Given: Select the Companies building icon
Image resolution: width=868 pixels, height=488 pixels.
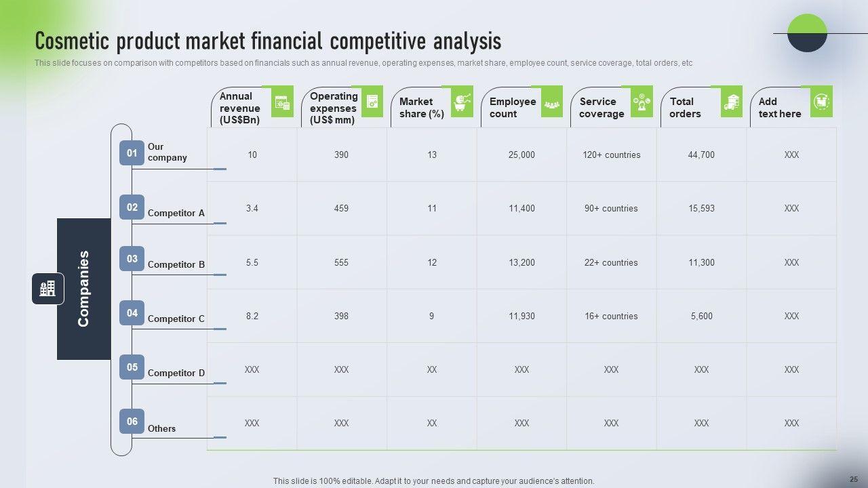Looking at the screenshot, I should point(47,289).
